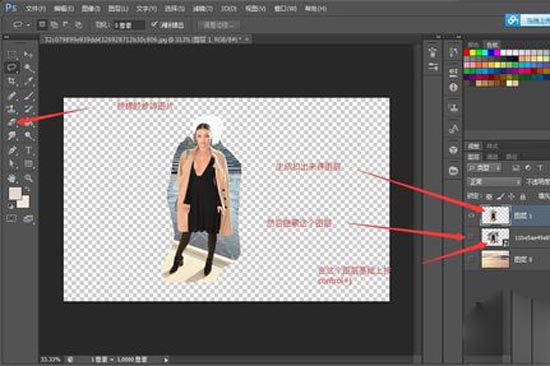Screen dimensions: 550x366
Task: Select the Lasso tool in toolbox
Action: 12,68
